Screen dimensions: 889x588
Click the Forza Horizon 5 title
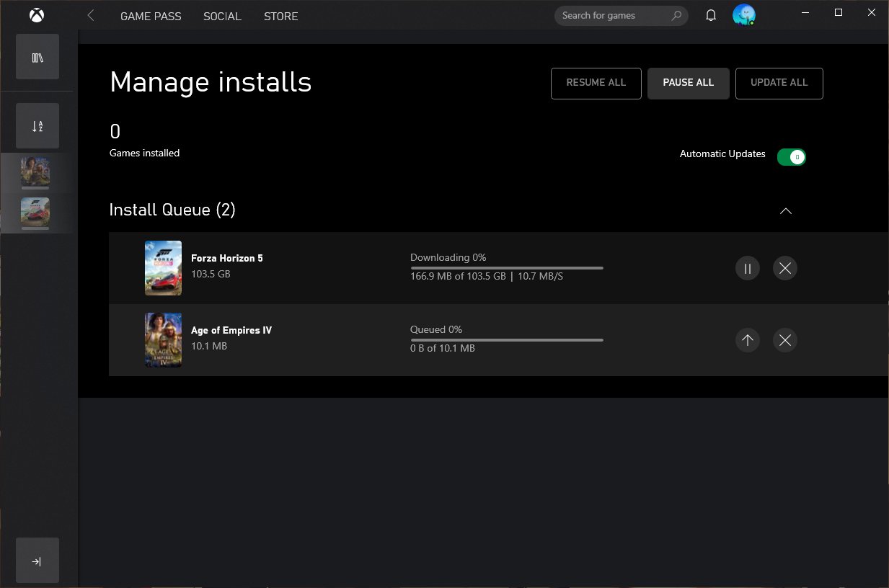(x=227, y=258)
